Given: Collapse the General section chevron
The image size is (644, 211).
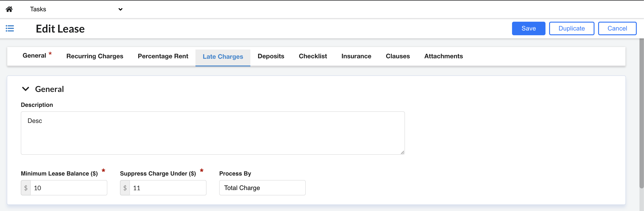Looking at the screenshot, I should (26, 89).
